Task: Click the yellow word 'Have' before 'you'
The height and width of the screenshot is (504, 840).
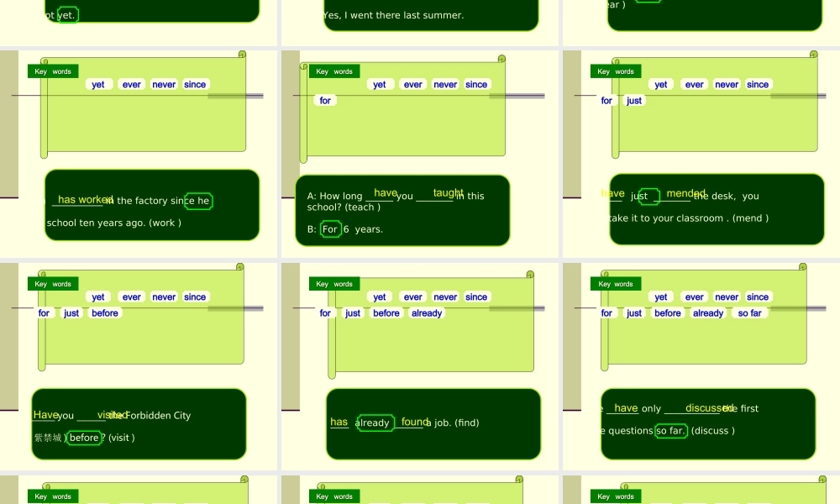Action: pyautogui.click(x=45, y=415)
